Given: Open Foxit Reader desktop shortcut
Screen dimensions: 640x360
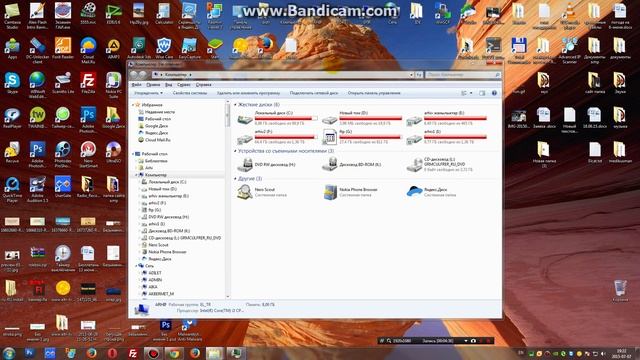Looking at the screenshot, I should (x=63, y=48).
